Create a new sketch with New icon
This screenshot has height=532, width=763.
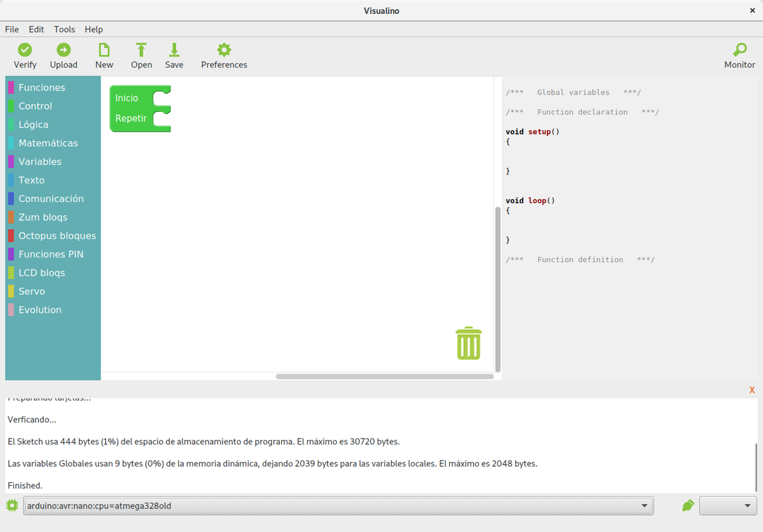pyautogui.click(x=104, y=50)
